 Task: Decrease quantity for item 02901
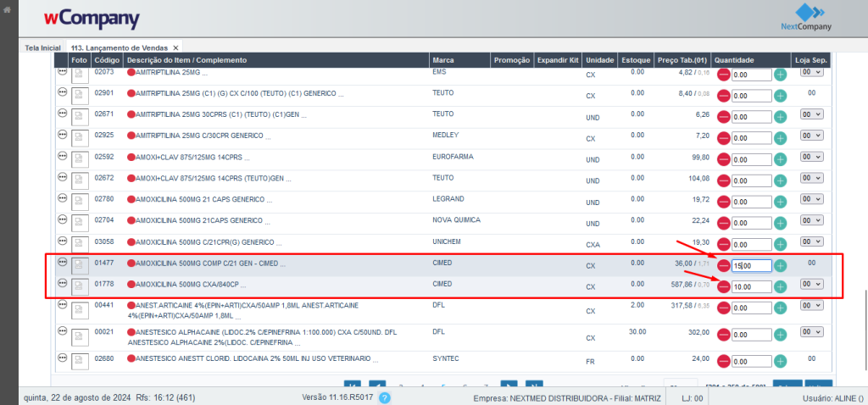(724, 96)
